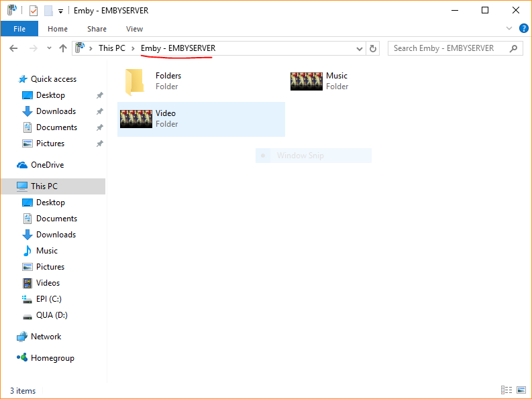Open the File menu
Screen dimensions: 532x399
point(19,29)
